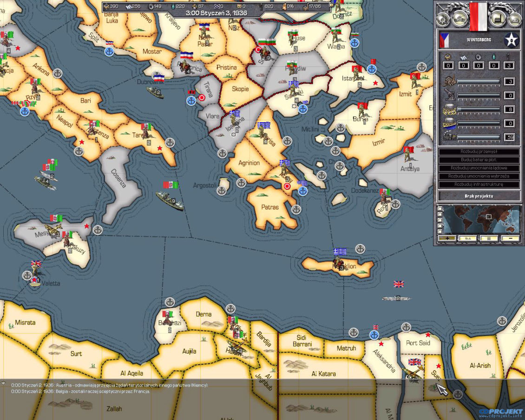The height and width of the screenshot is (420, 525).
Task: Zoom in with the minimap plus button
Action: point(447,238)
